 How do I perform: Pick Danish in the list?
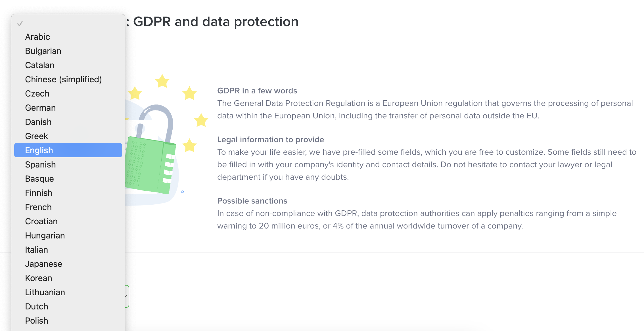pos(38,122)
